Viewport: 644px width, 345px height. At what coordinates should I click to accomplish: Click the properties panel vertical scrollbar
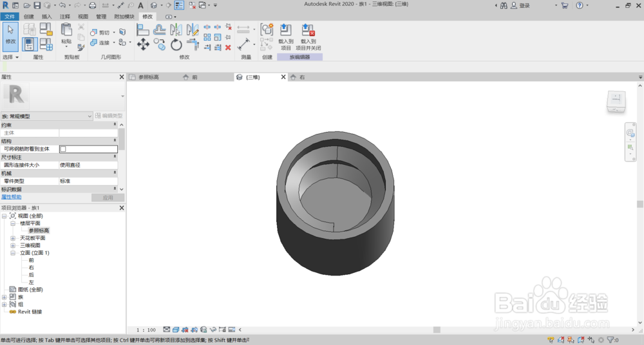click(122, 140)
